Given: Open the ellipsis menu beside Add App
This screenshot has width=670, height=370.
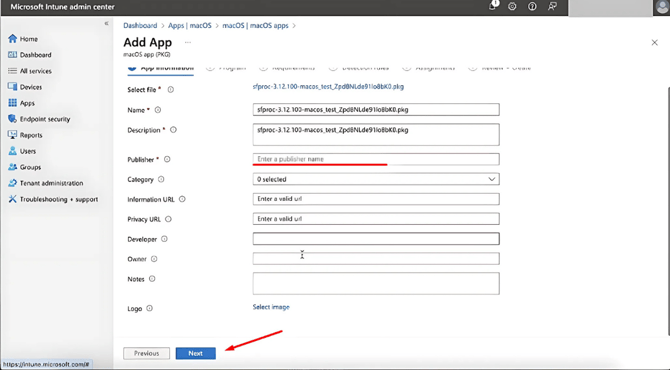Looking at the screenshot, I should (x=188, y=42).
